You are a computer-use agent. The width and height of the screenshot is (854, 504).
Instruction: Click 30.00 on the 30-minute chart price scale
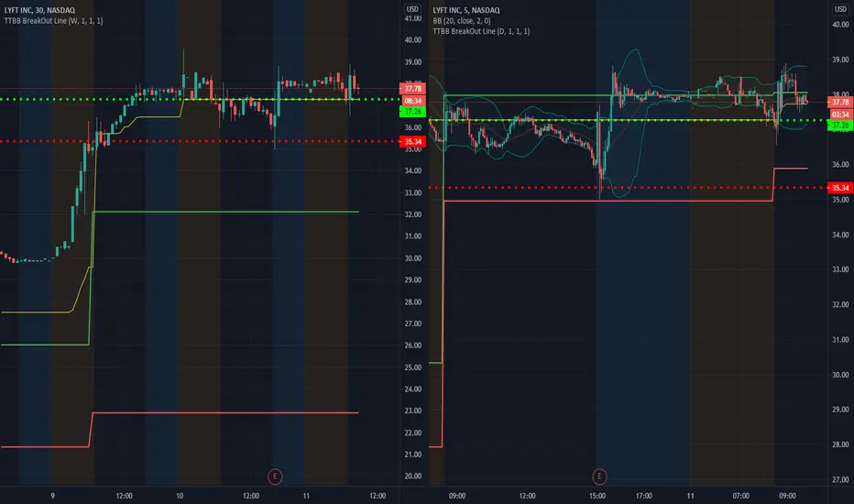tap(413, 258)
